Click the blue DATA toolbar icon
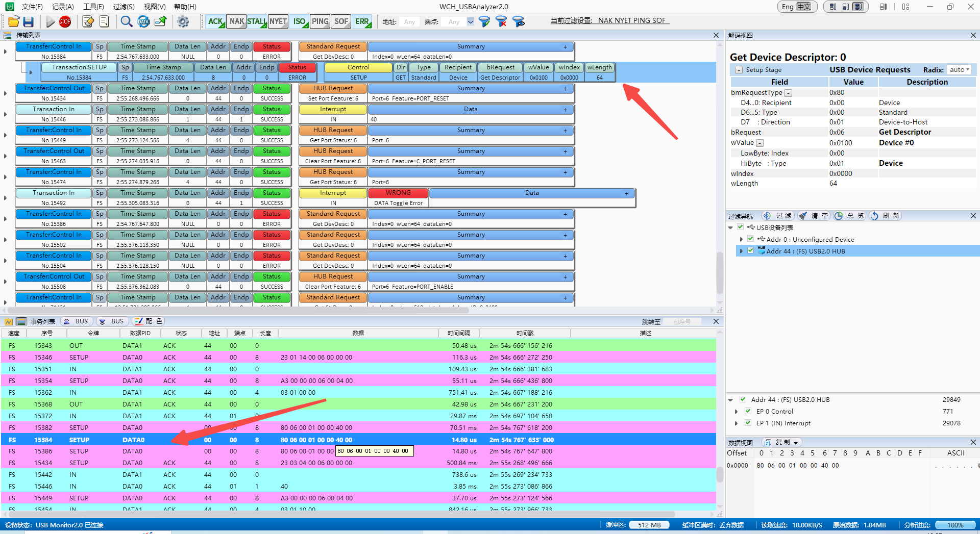This screenshot has width=980, height=534. tap(143, 21)
